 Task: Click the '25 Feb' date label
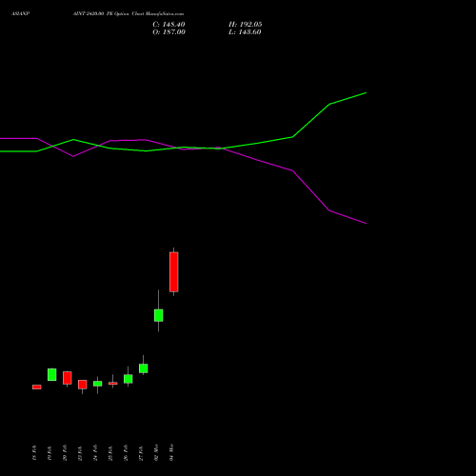coord(110,453)
